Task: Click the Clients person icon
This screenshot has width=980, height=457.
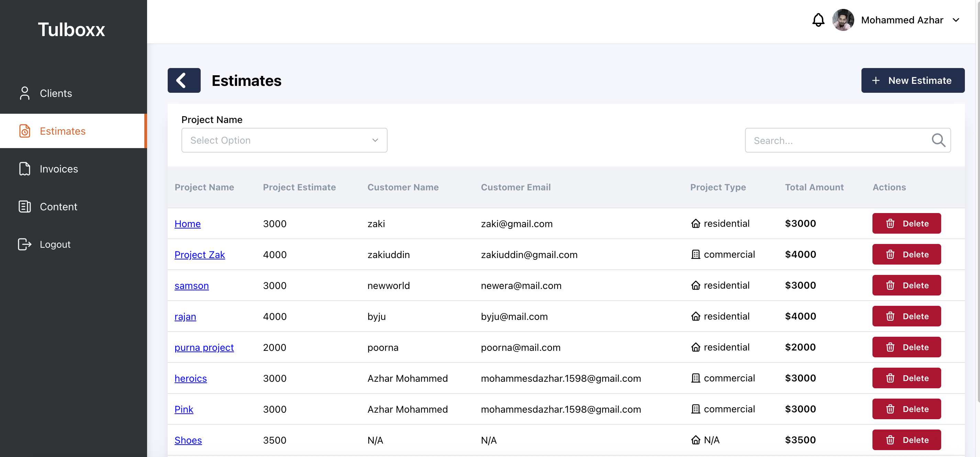Action: 25,93
